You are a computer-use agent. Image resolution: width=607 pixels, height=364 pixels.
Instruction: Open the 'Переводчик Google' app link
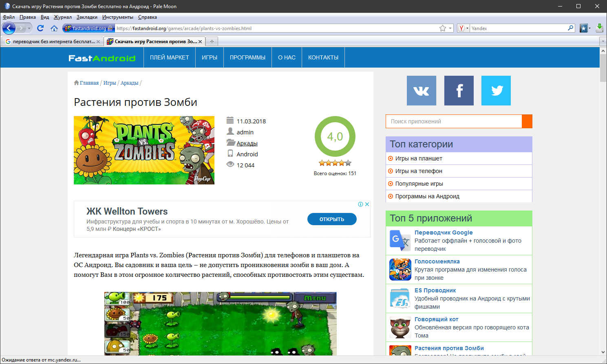pos(444,232)
